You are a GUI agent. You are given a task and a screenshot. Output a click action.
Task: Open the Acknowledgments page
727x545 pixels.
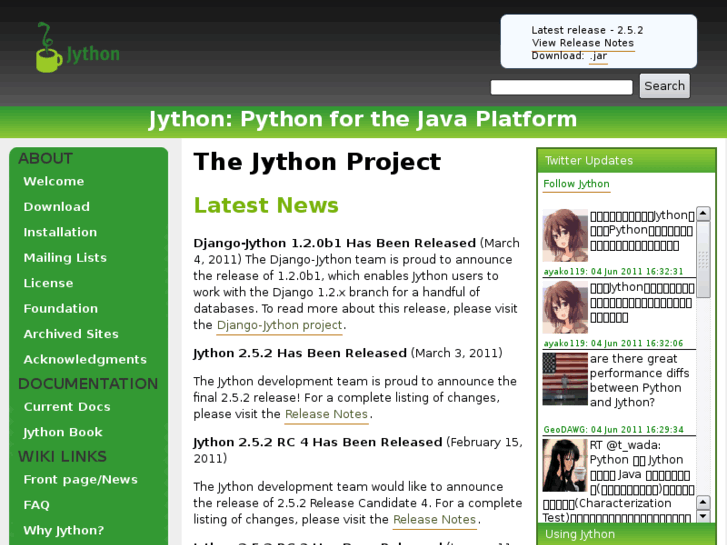(85, 359)
